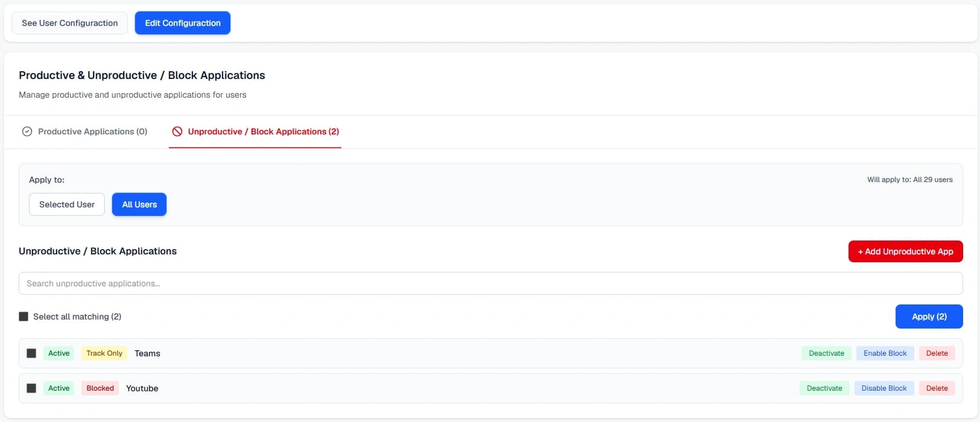Open See User Configuraction view
Screen dimensions: 980x422
(70, 23)
